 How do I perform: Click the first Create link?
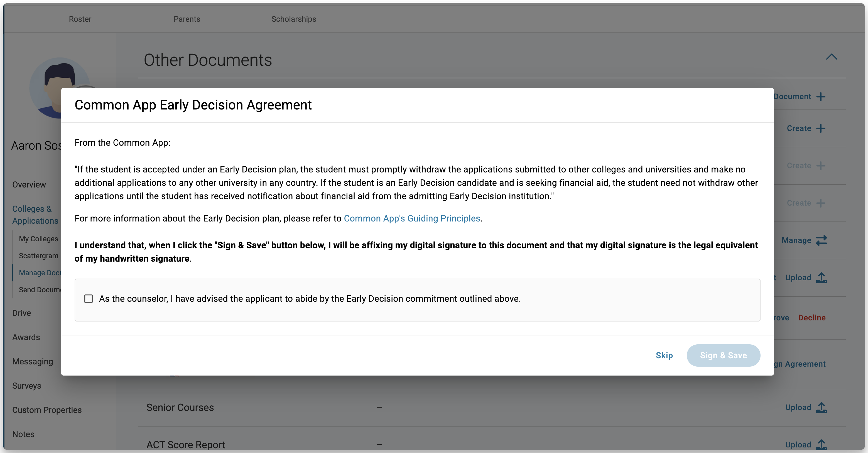[x=799, y=128]
